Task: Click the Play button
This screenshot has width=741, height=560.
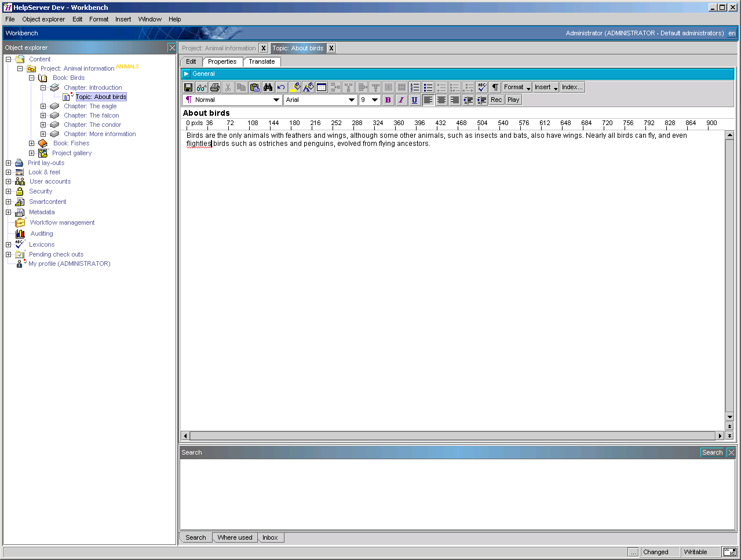Action: [513, 100]
